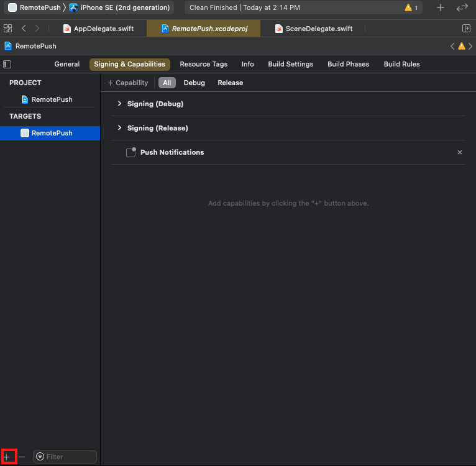Click into the targets Filter field
Image resolution: width=476 pixels, height=466 pixels.
pos(65,457)
